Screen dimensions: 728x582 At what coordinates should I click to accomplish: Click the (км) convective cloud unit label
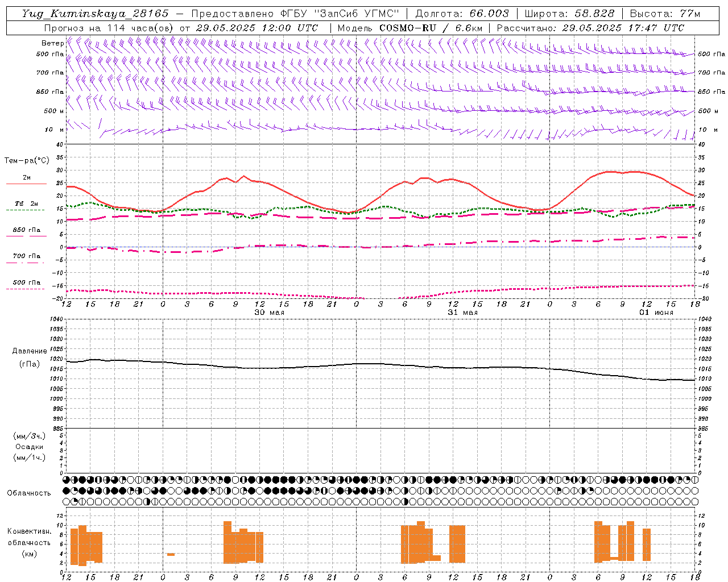[x=29, y=554]
